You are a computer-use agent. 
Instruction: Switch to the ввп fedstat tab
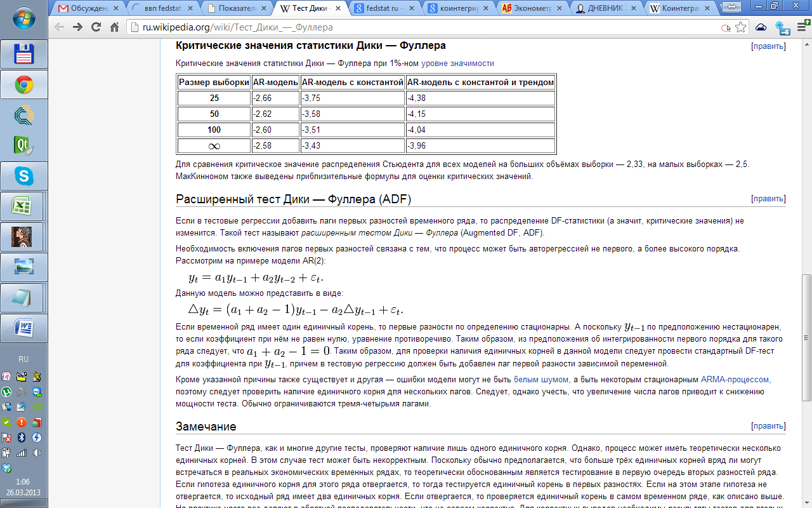pos(162,8)
